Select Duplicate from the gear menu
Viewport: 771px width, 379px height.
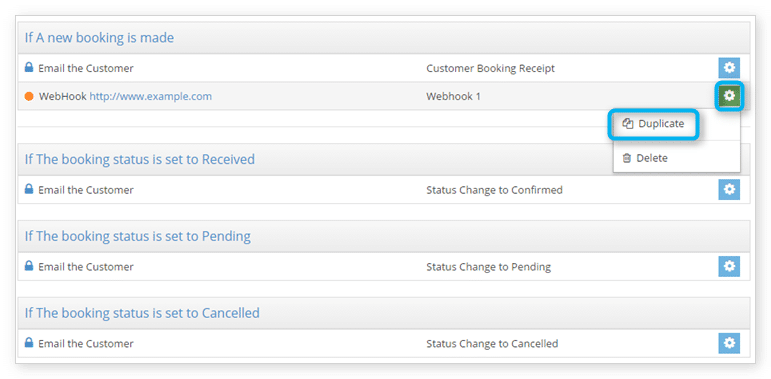[654, 124]
